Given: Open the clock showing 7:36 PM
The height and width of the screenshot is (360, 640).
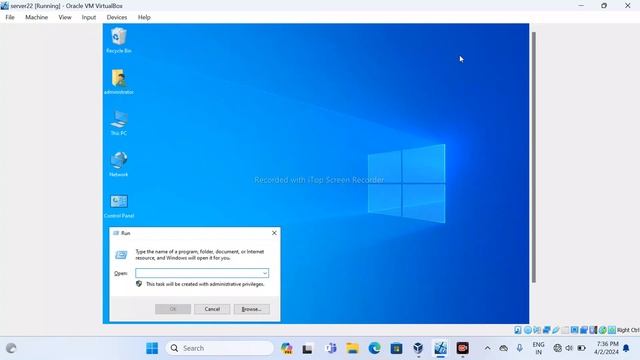Looking at the screenshot, I should 607,348.
